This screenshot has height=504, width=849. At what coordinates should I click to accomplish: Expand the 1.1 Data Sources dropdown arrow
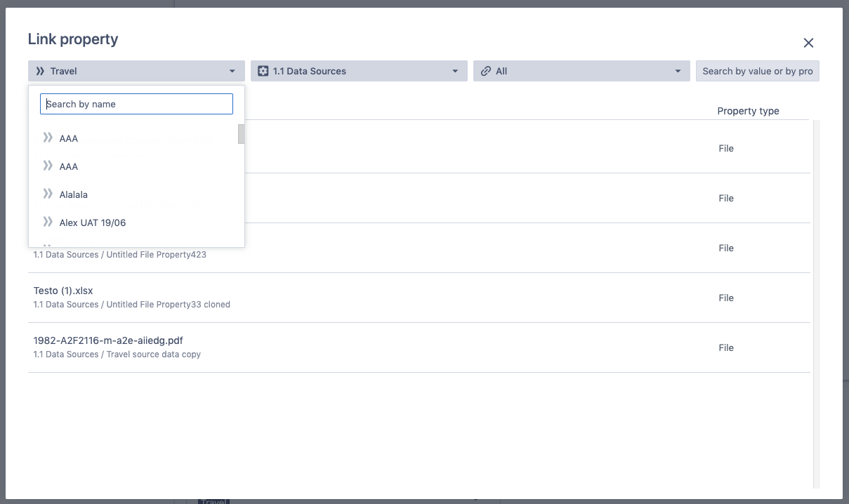[455, 71]
